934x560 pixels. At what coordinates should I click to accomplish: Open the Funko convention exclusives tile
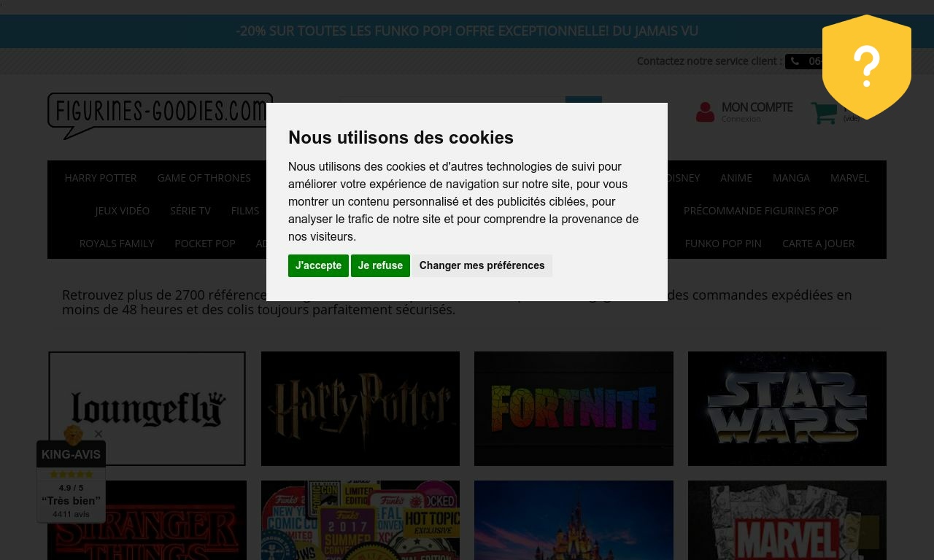(x=360, y=521)
